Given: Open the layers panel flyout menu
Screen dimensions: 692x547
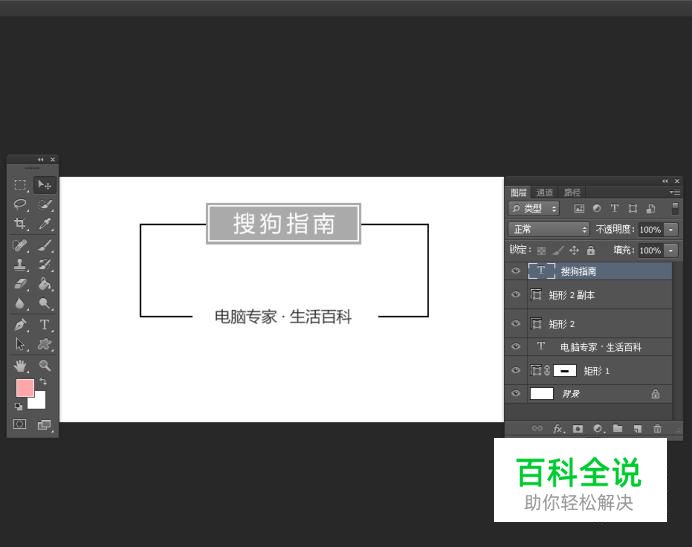Looking at the screenshot, I should pyautogui.click(x=675, y=192).
